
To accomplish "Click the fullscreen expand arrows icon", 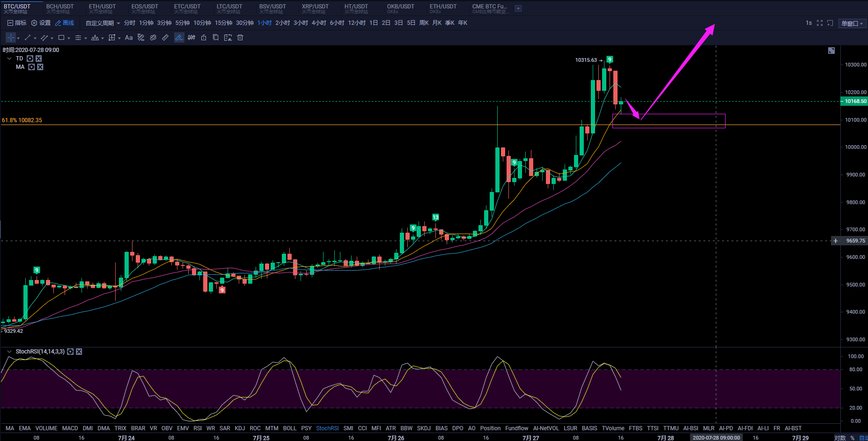I will coord(820,23).
